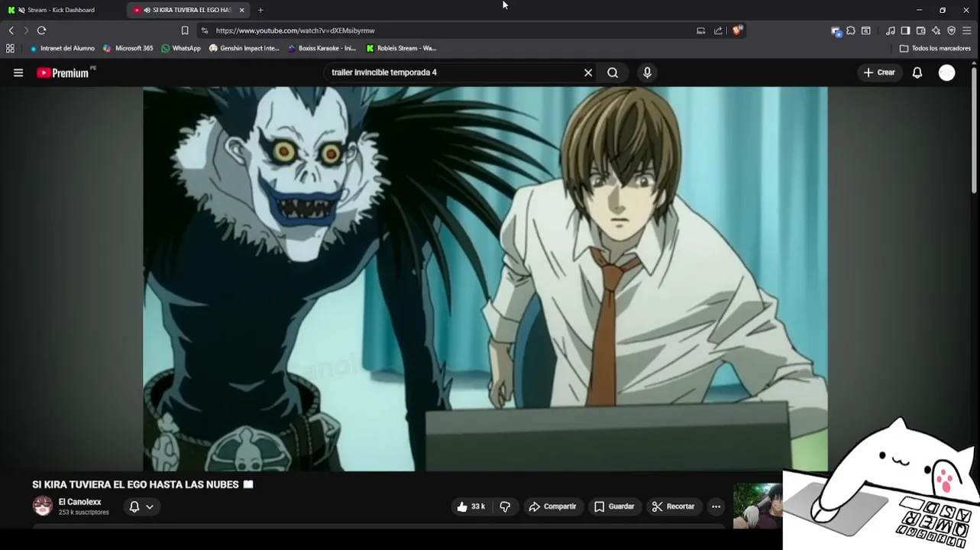Open the browser main menu hamburger

966,31
